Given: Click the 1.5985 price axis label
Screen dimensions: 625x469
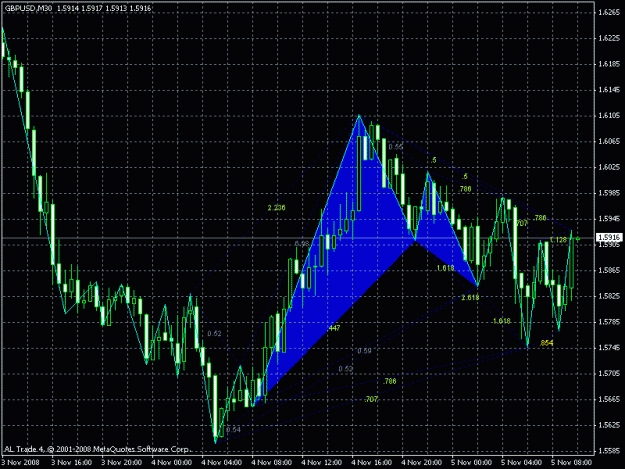Looking at the screenshot, I should click(x=609, y=193).
